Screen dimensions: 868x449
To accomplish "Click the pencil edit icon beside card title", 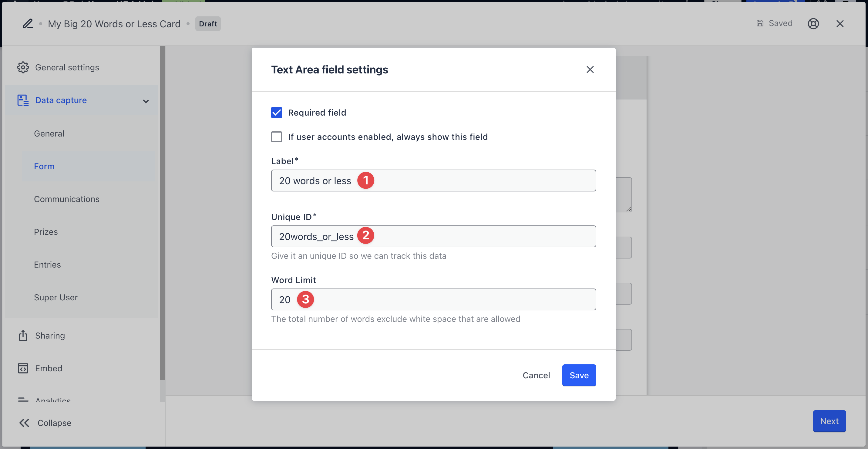I will tap(28, 24).
